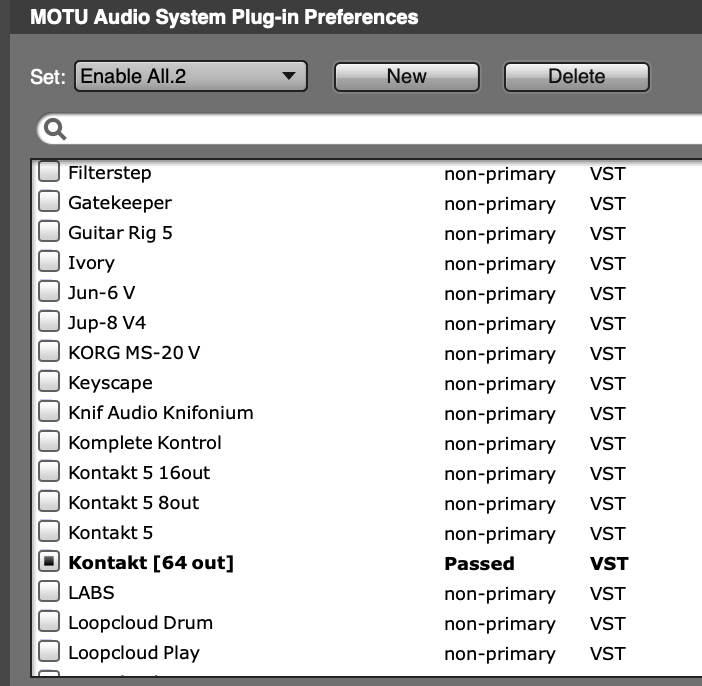
Task: Select the Guitar Rig 5 plug-in name
Action: (x=120, y=233)
